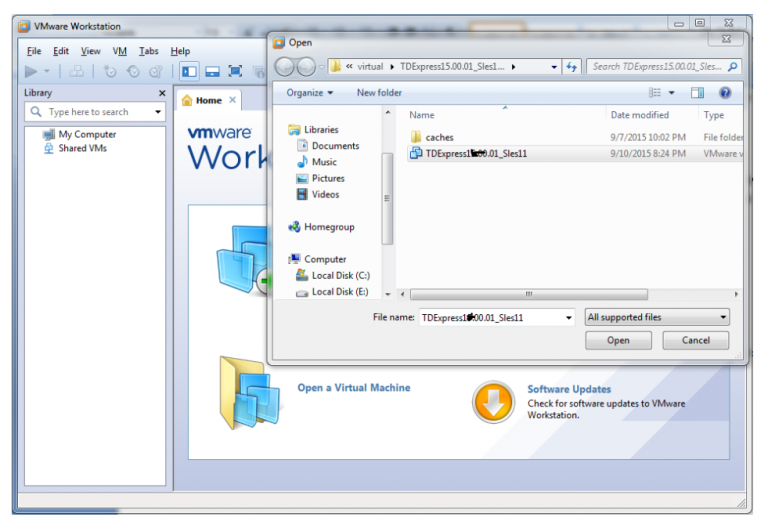Select the TDExpress Sles11 VMware file row
The width and height of the screenshot is (768, 528).
click(576, 153)
